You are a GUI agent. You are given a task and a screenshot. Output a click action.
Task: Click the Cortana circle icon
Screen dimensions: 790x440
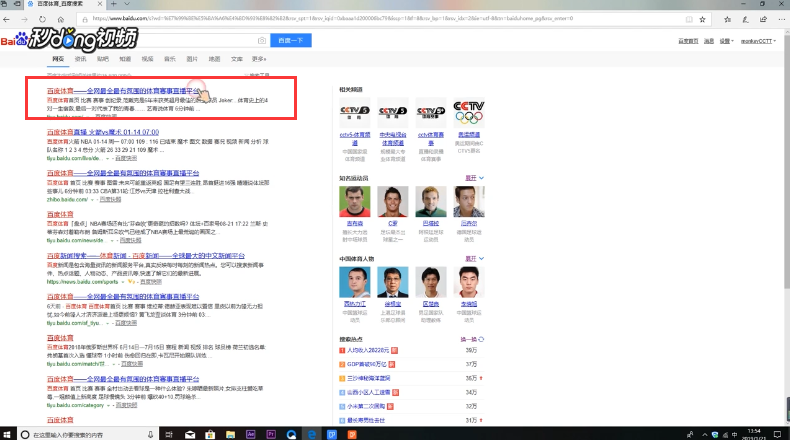(25, 434)
